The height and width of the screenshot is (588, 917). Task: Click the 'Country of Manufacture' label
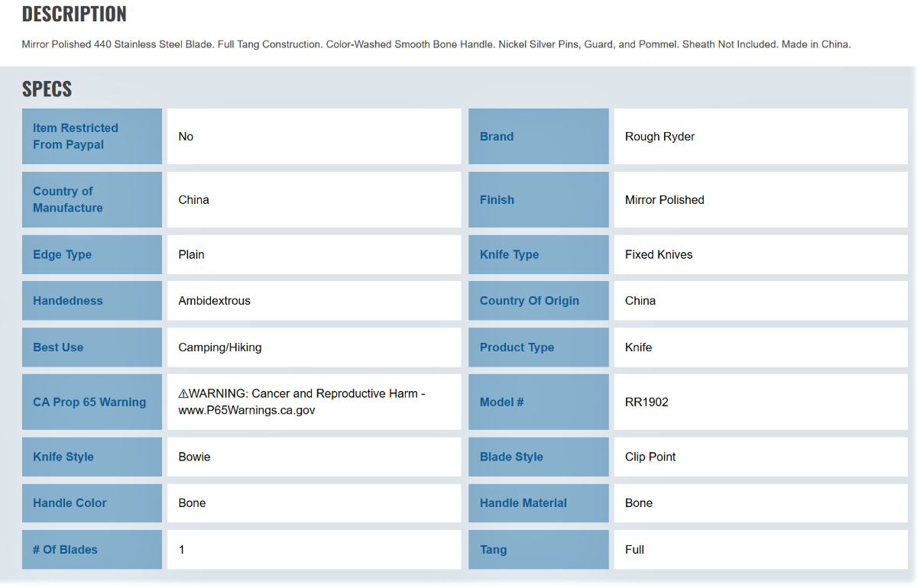point(68,199)
